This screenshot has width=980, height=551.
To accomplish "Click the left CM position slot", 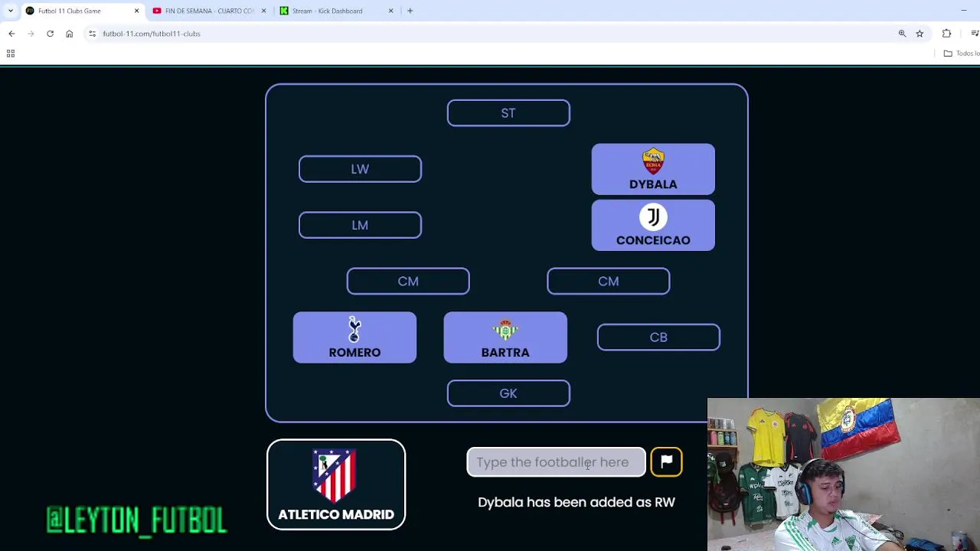I will coord(408,281).
